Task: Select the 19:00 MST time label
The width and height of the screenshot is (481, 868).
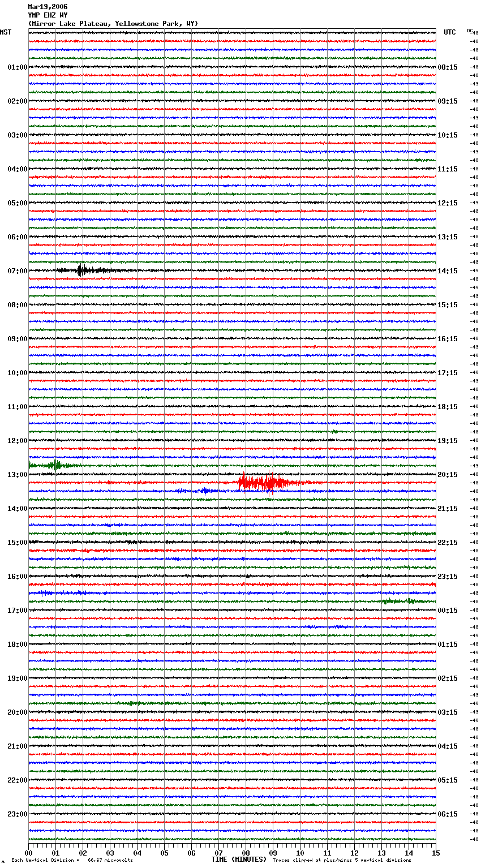Action: pyautogui.click(x=18, y=678)
